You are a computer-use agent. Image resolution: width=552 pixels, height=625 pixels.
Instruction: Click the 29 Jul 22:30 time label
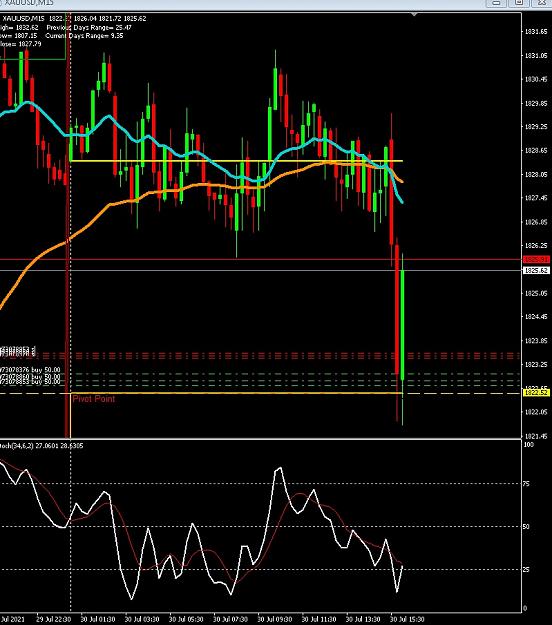(54, 619)
